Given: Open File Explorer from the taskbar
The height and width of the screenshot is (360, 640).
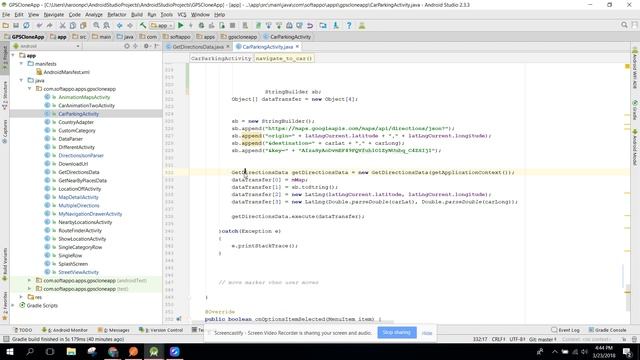Looking at the screenshot, I should [71, 351].
